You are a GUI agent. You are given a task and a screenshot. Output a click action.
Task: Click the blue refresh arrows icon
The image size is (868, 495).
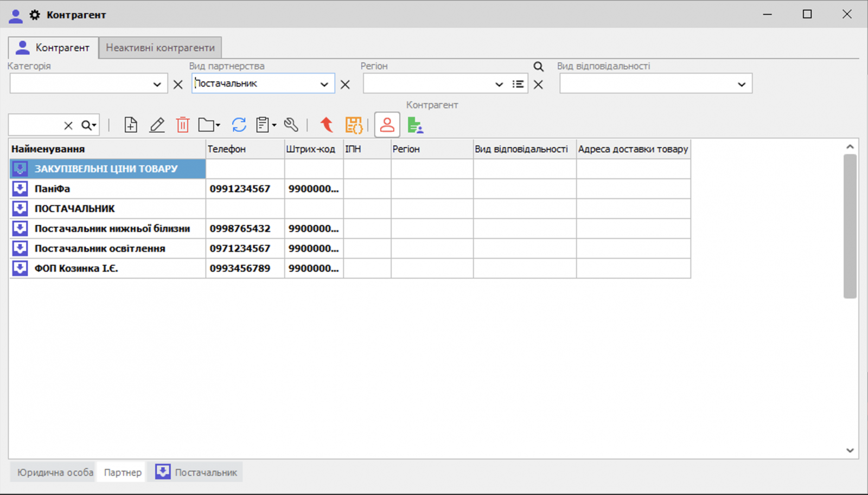pyautogui.click(x=239, y=125)
